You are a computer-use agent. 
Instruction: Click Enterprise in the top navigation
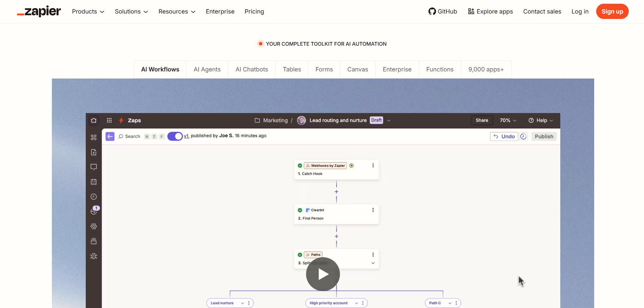click(220, 12)
